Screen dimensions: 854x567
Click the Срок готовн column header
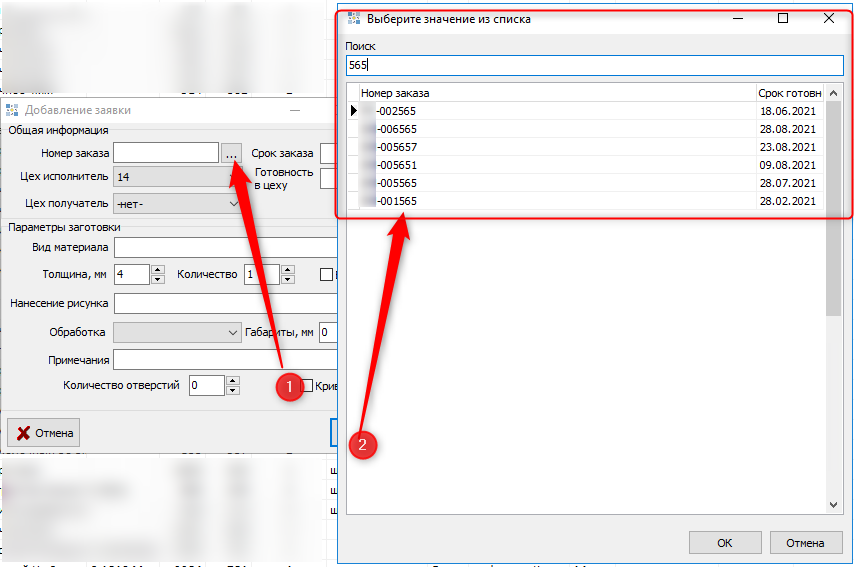[x=790, y=93]
